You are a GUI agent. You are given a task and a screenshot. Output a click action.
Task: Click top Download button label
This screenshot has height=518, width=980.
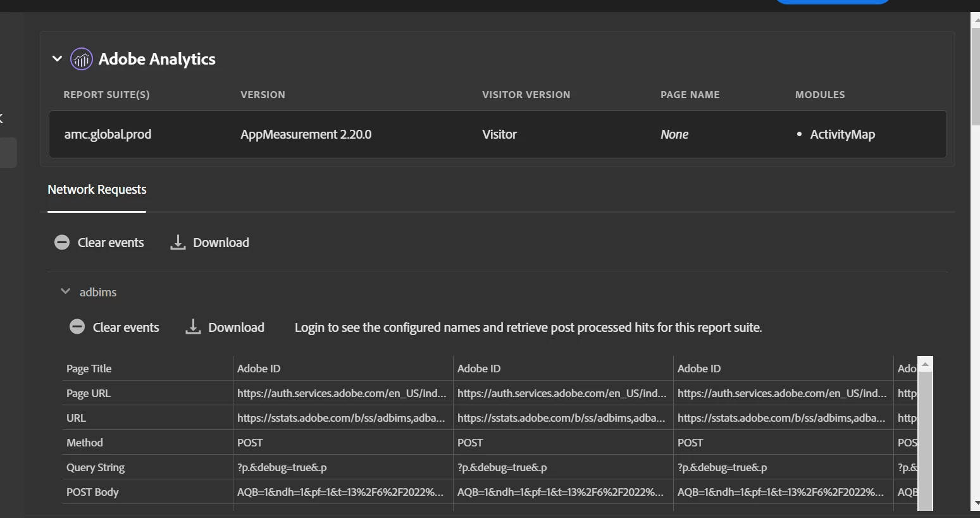click(x=221, y=243)
